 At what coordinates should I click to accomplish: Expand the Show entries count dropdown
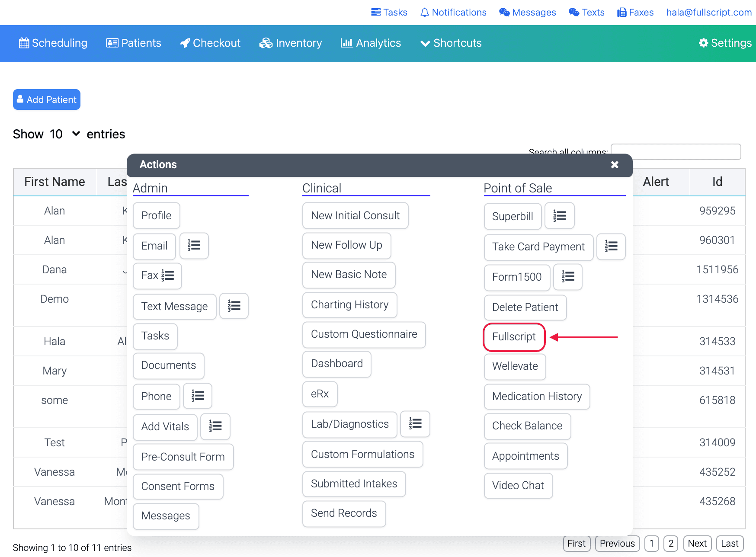pyautogui.click(x=64, y=134)
